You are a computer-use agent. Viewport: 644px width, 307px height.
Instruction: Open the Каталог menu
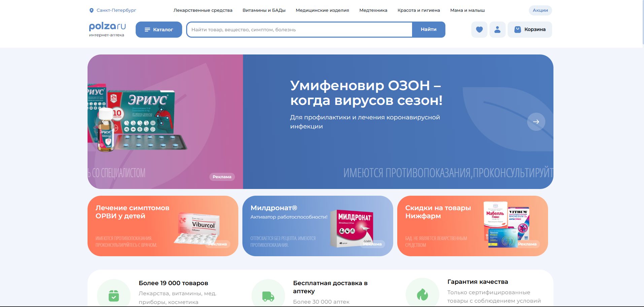pos(159,30)
